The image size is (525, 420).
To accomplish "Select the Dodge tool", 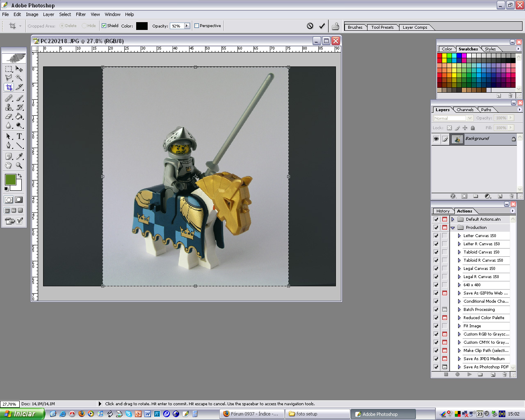I will point(19,126).
